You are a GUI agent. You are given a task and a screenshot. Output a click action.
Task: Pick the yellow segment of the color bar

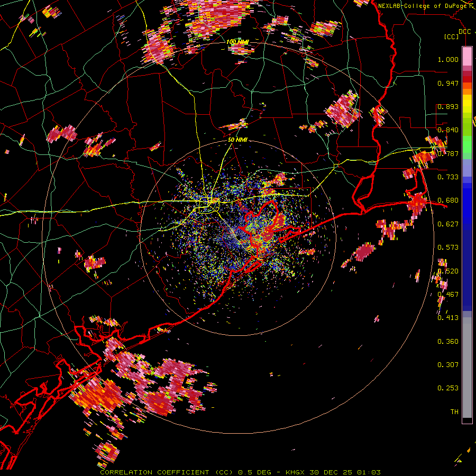[x=467, y=104]
